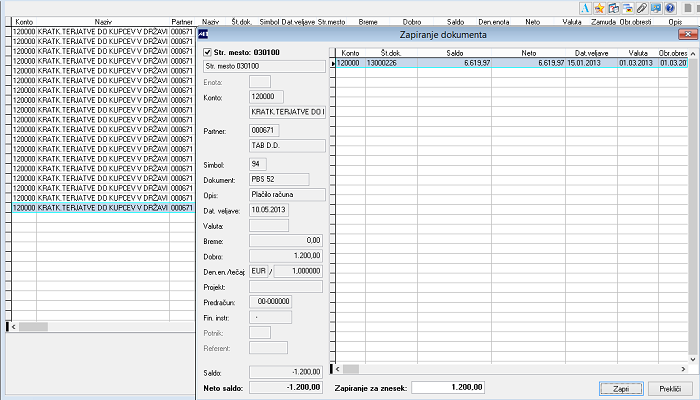Click left arrow of dialog horizontal scrollbar
Screen dimensions: 700x400
pyautogui.click(x=338, y=369)
